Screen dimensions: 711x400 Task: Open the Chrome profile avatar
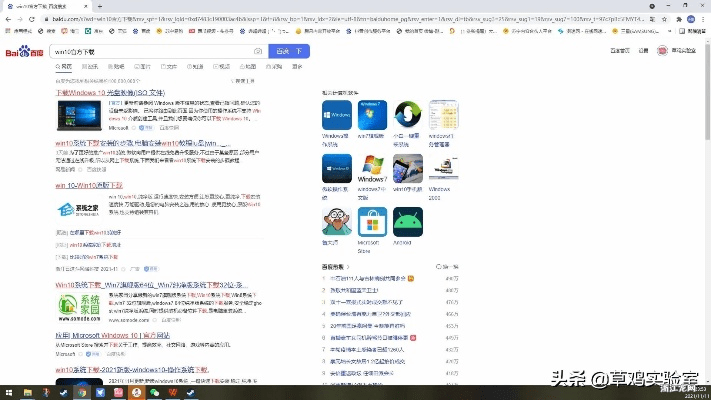click(x=691, y=19)
